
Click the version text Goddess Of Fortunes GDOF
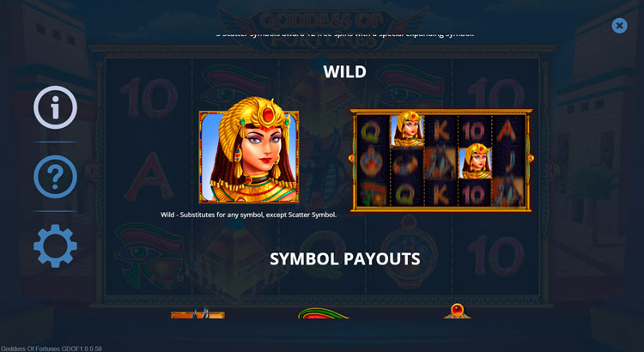coord(51,349)
